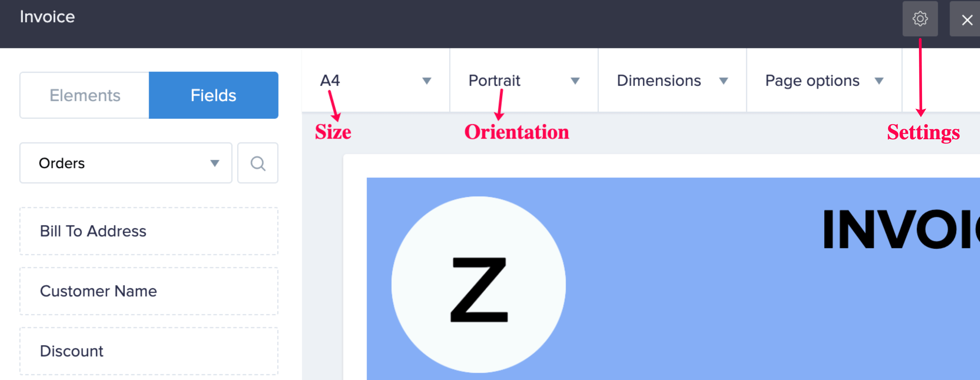Screen dimensions: 980x380
Task: Switch to the Fields tab
Action: tap(213, 96)
